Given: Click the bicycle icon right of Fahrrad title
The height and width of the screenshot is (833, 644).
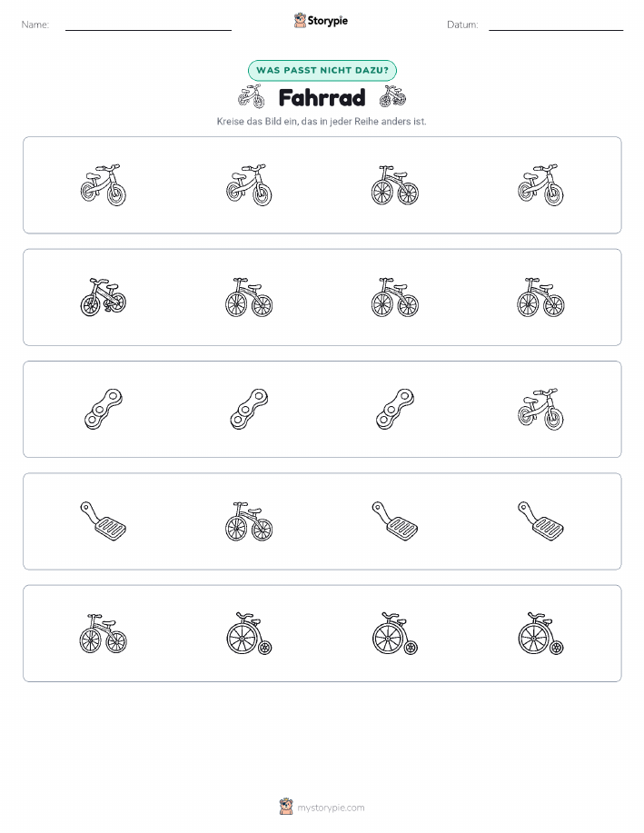Looking at the screenshot, I should (392, 96).
